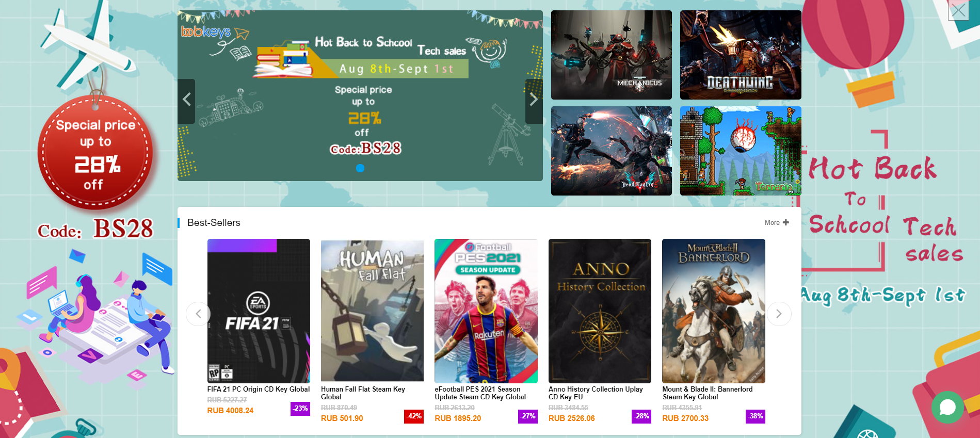Viewport: 980px width, 438px height.
Task: Open Mount & Blade II Bannerlord link
Action: pyautogui.click(x=708, y=393)
